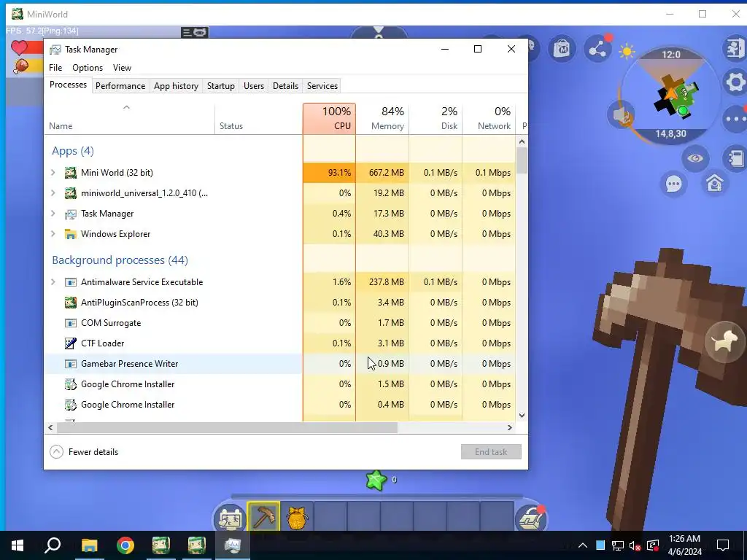Click the crafting icon right of hotbar
The height and width of the screenshot is (560, 747).
point(531,518)
